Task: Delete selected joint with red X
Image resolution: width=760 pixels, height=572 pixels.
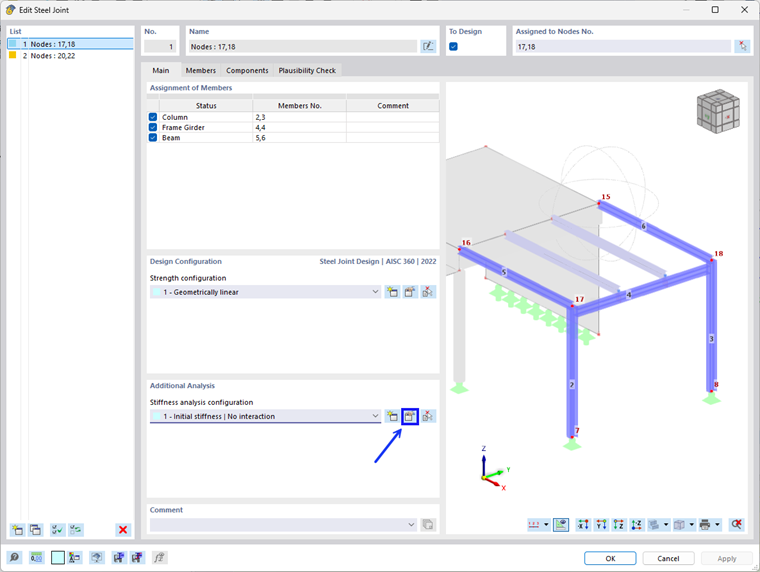Action: click(x=123, y=530)
